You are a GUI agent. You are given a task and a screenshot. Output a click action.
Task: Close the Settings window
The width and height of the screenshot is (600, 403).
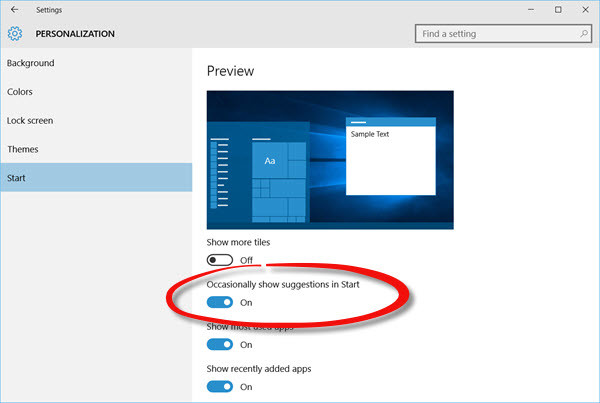tap(585, 10)
